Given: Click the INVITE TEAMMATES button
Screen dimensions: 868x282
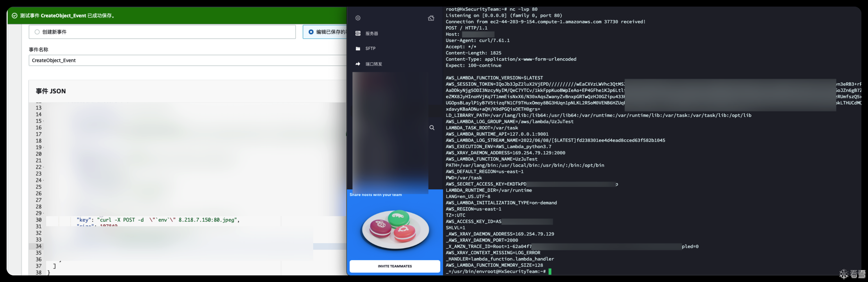Looking at the screenshot, I should [x=395, y=266].
